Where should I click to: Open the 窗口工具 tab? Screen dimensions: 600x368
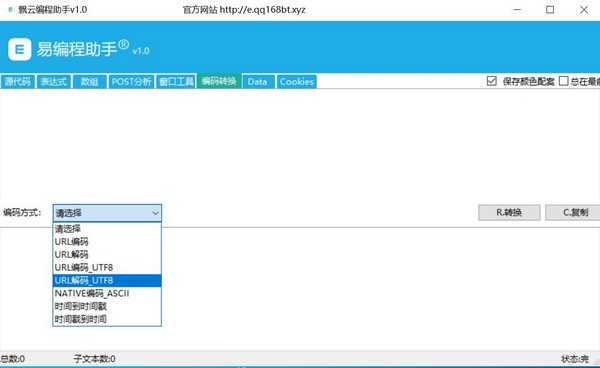click(x=176, y=81)
